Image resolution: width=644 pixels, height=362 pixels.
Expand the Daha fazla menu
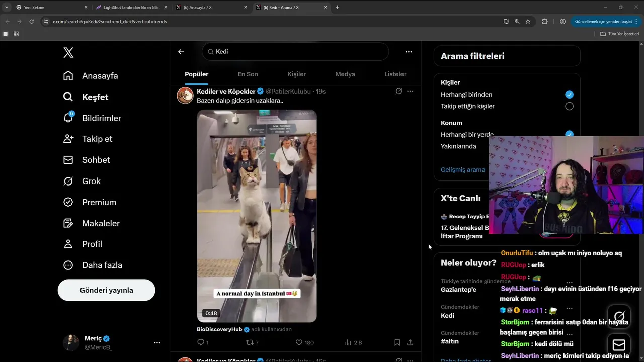(x=93, y=265)
